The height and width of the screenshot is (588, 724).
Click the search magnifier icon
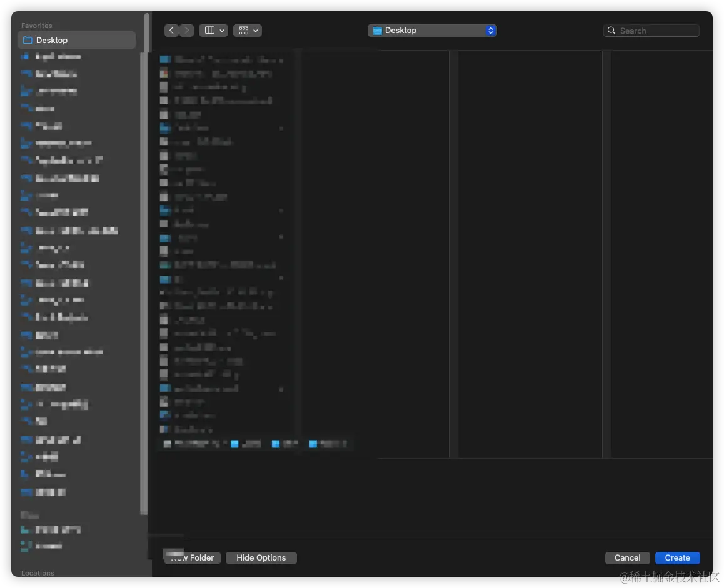[x=610, y=30]
